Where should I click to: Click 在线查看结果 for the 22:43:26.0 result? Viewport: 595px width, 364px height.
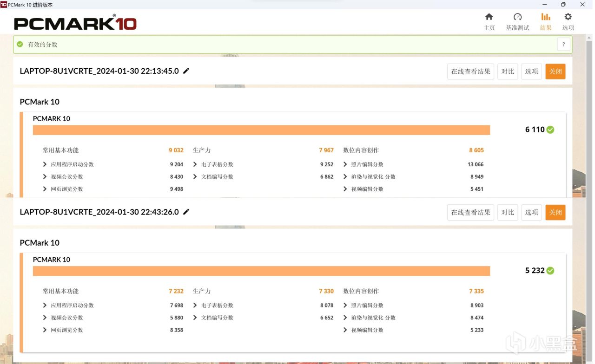pos(470,212)
